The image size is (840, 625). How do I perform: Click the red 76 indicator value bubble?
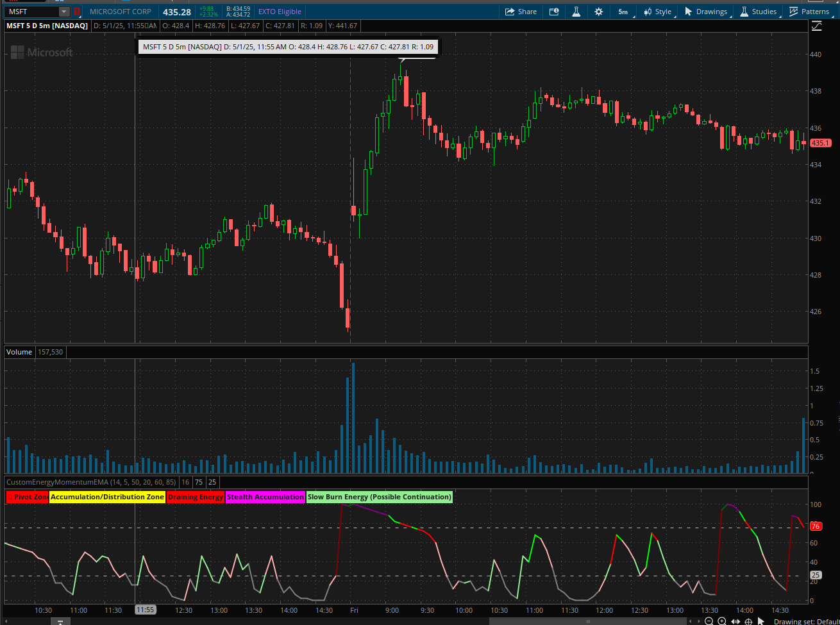(x=816, y=526)
